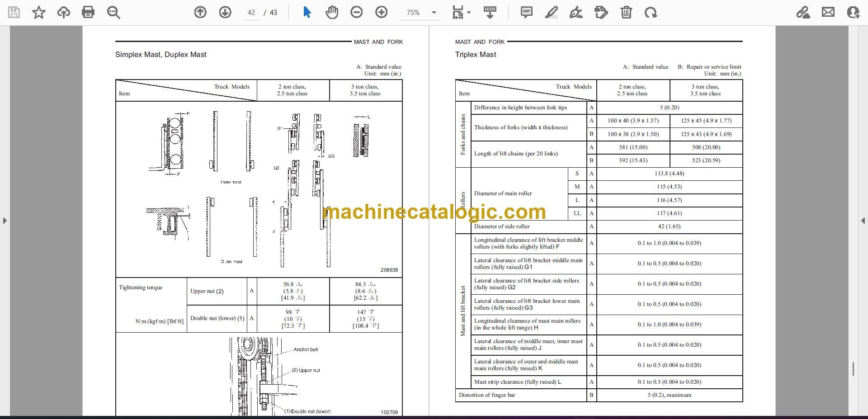
Task: Click the vertical scrollbar thumb
Action: [x=853, y=369]
